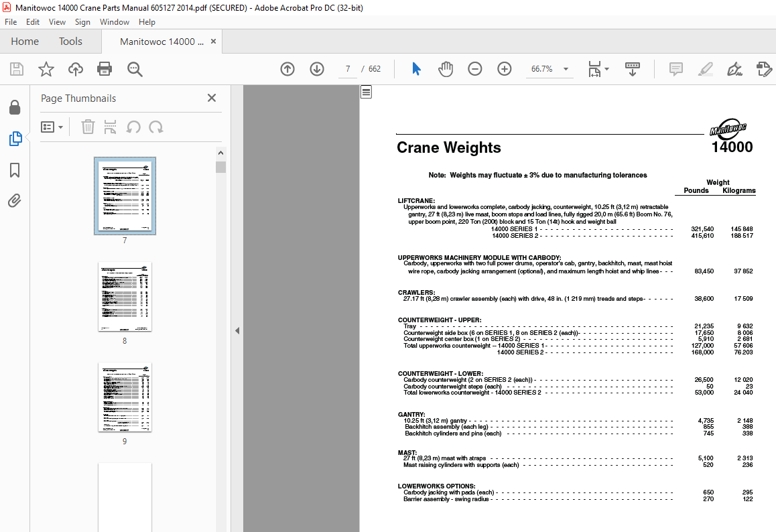Click the 'LIFTCRANE:' section label
776x532 pixels.
pyautogui.click(x=416, y=200)
